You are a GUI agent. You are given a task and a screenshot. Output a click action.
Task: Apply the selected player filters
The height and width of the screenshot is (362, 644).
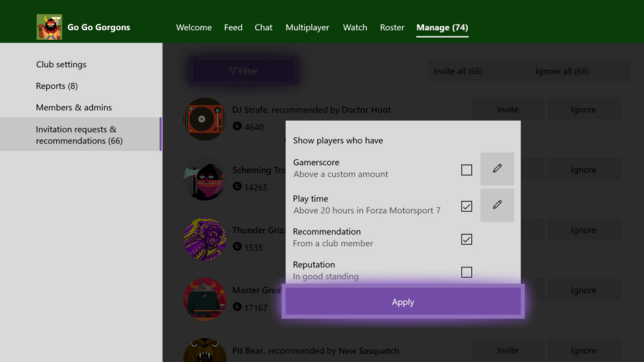click(x=403, y=302)
